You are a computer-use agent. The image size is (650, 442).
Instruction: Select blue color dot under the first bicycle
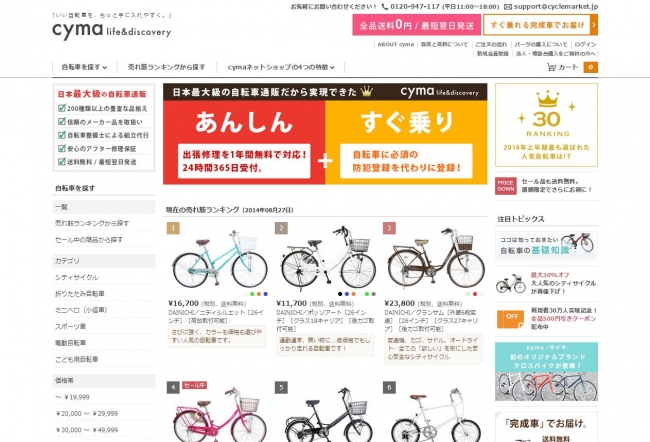pos(265,294)
